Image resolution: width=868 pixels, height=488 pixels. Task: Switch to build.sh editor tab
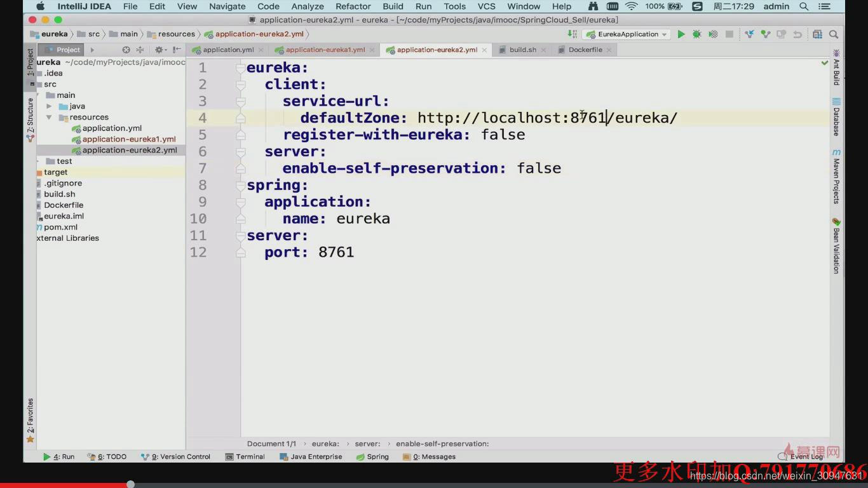tap(522, 50)
